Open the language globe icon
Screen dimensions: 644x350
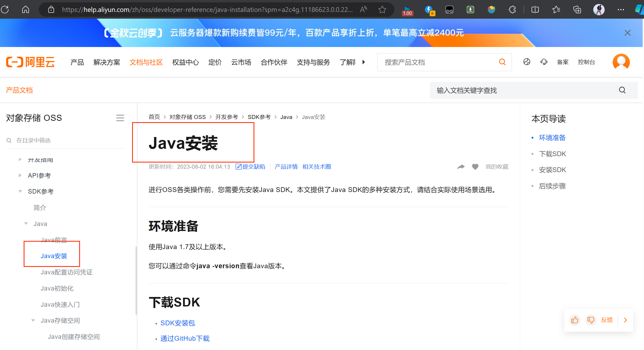(x=527, y=62)
